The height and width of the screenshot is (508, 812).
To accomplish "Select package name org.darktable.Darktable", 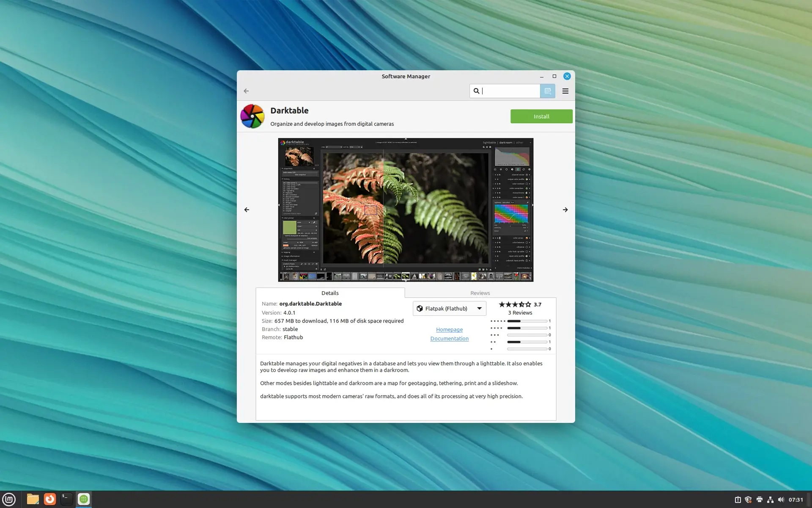I will click(x=310, y=304).
